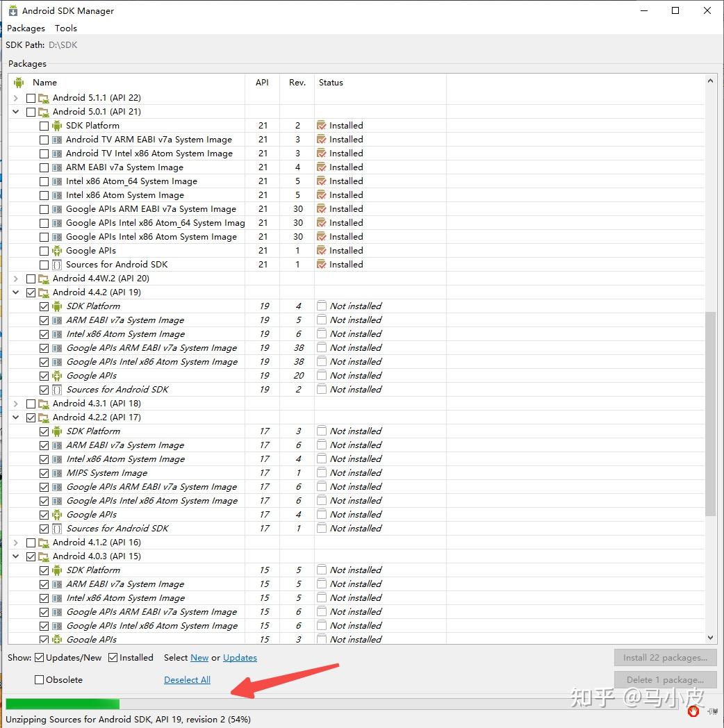Click the Select Updates link

[x=240, y=658]
